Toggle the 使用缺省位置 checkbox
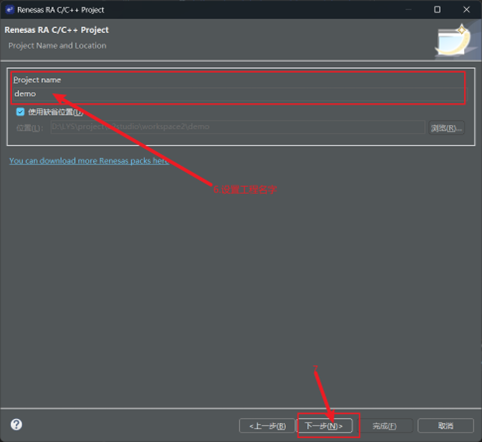 20,112
